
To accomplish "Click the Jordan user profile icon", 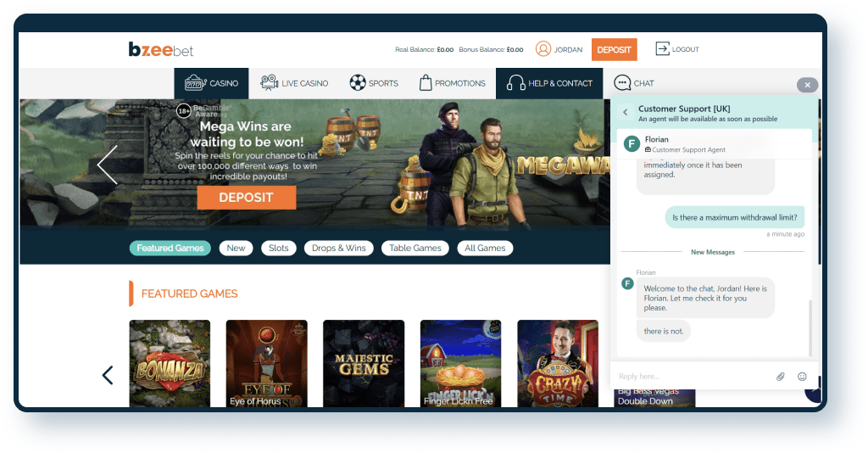I will 543,49.
